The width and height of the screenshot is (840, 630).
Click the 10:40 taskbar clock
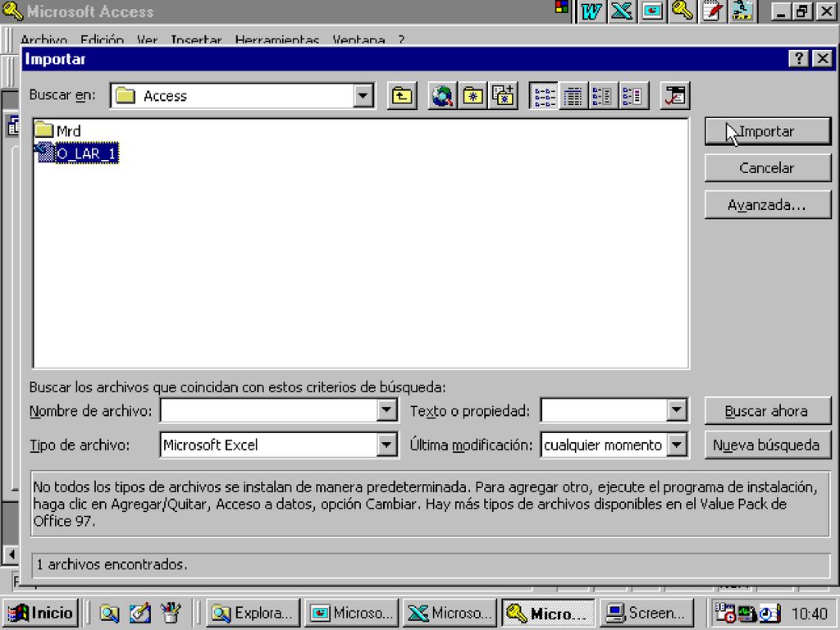tap(809, 614)
